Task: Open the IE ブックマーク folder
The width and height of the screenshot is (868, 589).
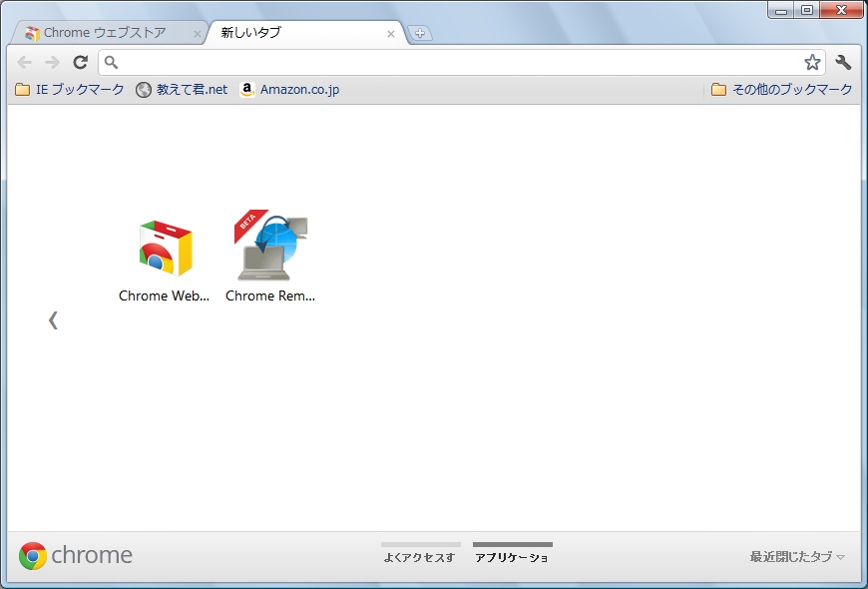Action: pyautogui.click(x=69, y=90)
